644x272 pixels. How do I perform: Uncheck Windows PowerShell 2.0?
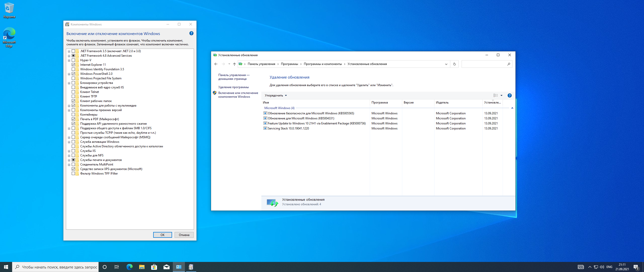[73, 74]
